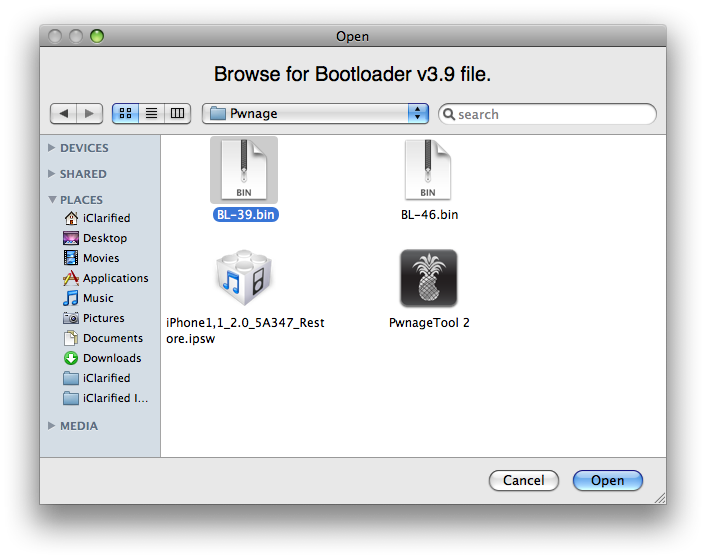Open Applications folder in sidebar
The width and height of the screenshot is (706, 559).
coord(115,278)
